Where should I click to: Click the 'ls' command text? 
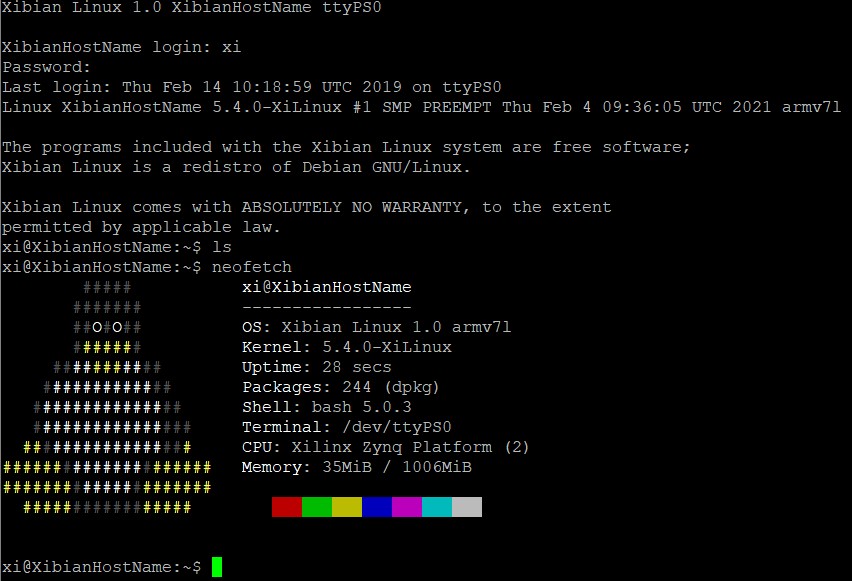pos(222,247)
